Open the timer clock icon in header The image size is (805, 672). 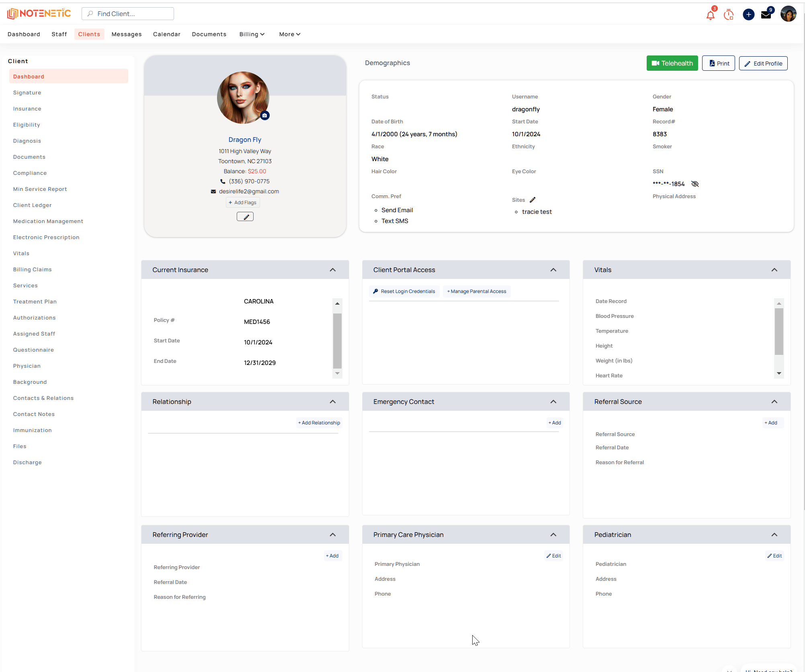[x=729, y=15]
